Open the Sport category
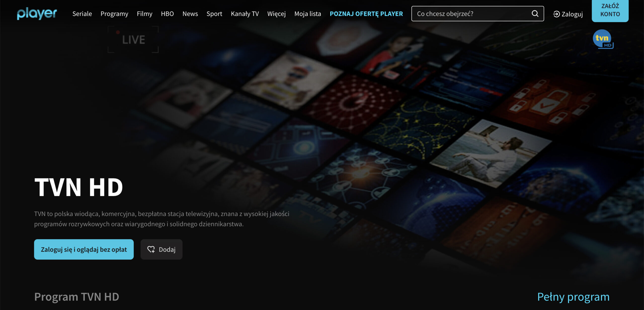 (x=214, y=14)
